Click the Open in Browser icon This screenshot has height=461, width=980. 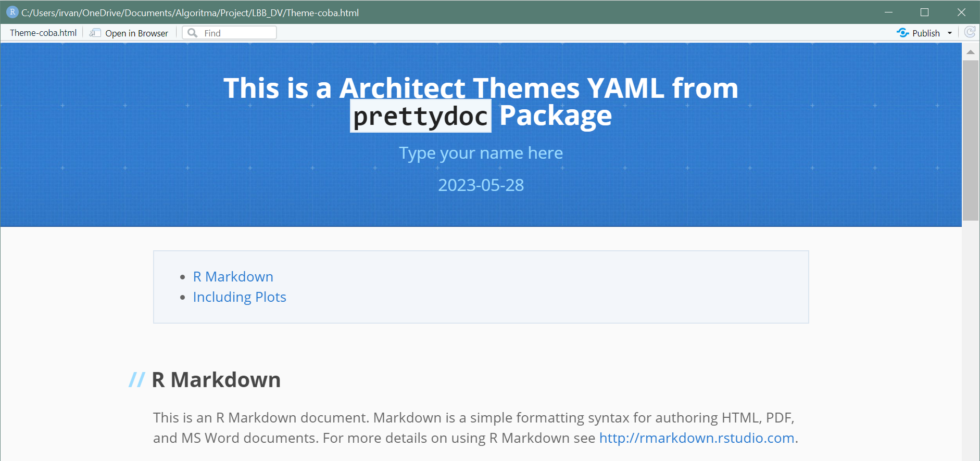pos(95,33)
